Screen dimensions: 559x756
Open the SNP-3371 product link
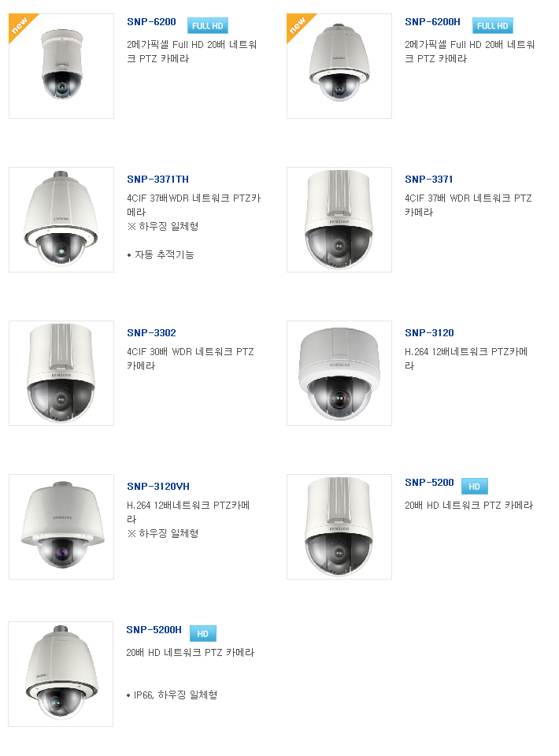[x=429, y=179]
